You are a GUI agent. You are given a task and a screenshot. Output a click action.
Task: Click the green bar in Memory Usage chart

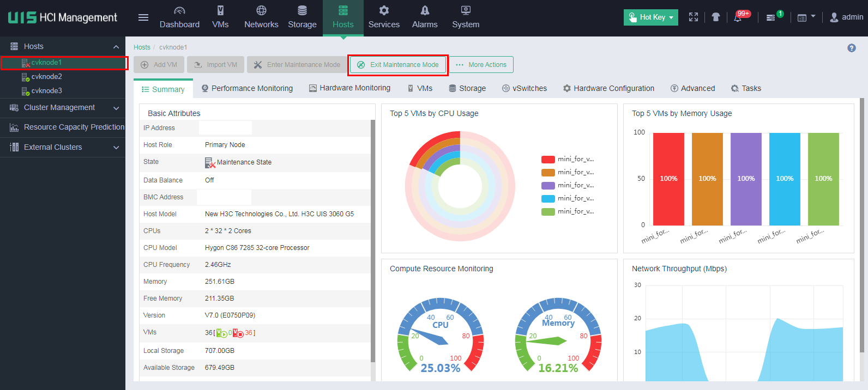pyautogui.click(x=823, y=179)
